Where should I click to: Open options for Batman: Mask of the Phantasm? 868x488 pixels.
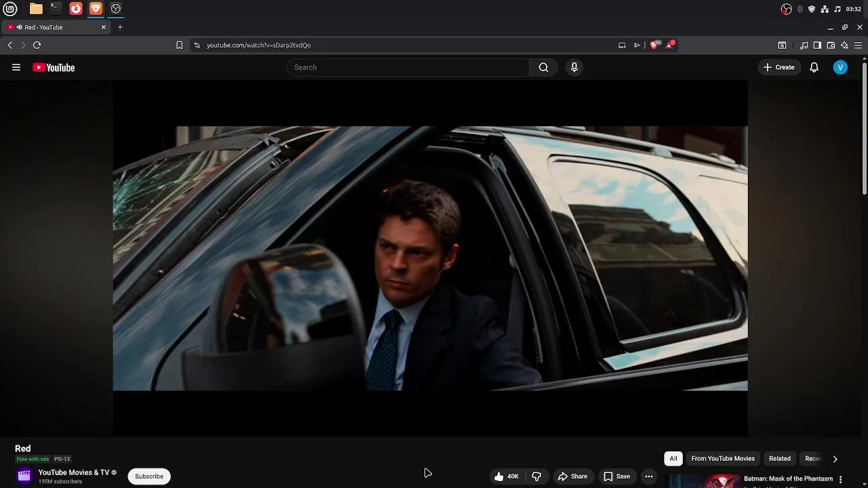(840, 479)
